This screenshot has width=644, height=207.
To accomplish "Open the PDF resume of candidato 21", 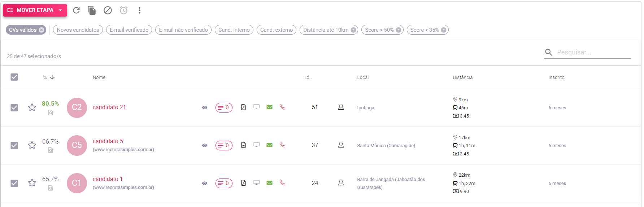I will click(x=244, y=107).
